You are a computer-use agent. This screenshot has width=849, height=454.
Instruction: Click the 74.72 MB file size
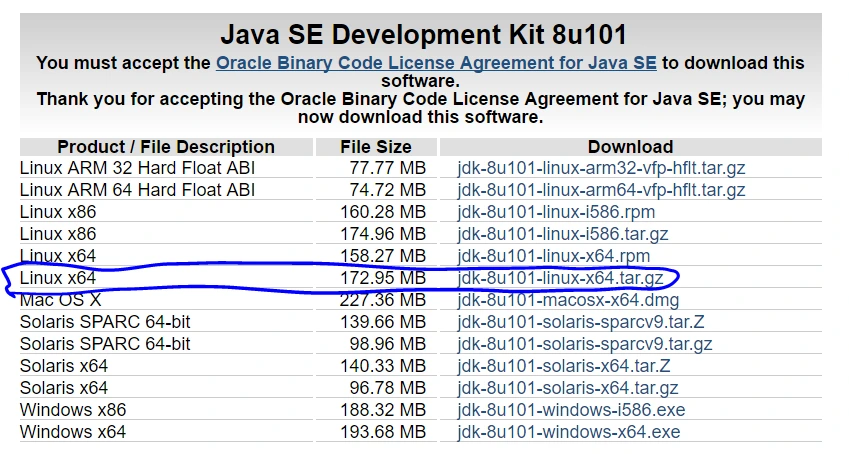388,190
